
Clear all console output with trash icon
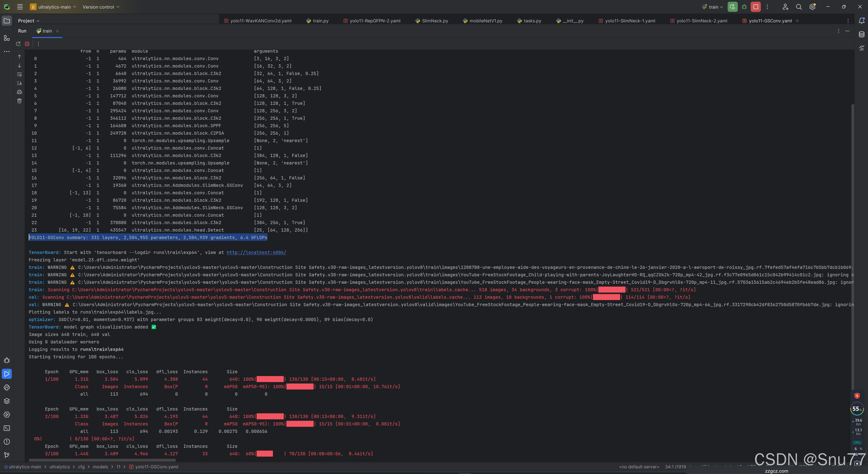point(19,101)
